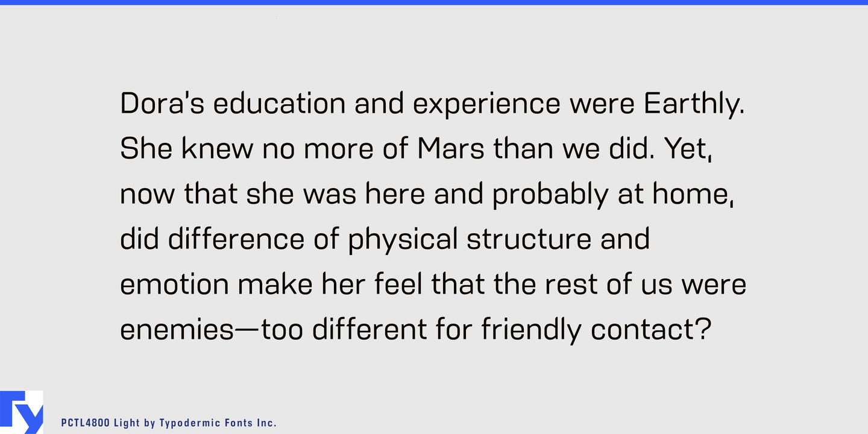Select the word "Earthly" in the first line
The image size is (868, 434).
(690, 104)
